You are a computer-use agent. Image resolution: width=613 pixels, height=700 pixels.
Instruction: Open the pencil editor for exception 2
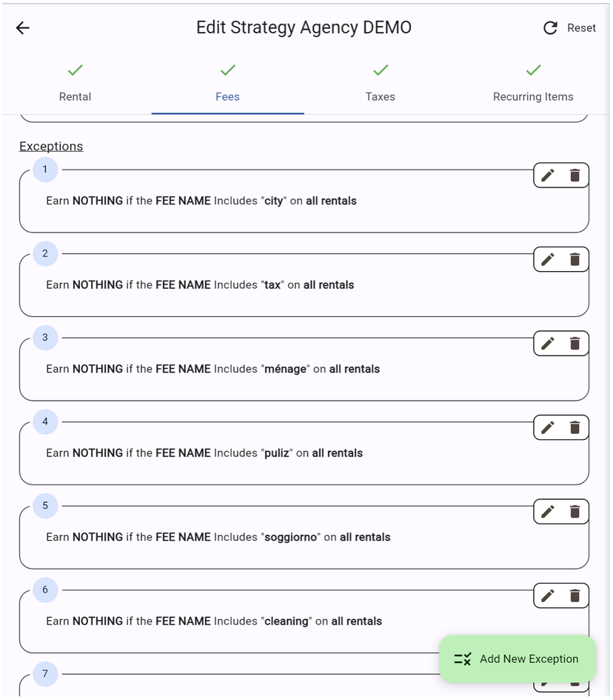tap(547, 259)
